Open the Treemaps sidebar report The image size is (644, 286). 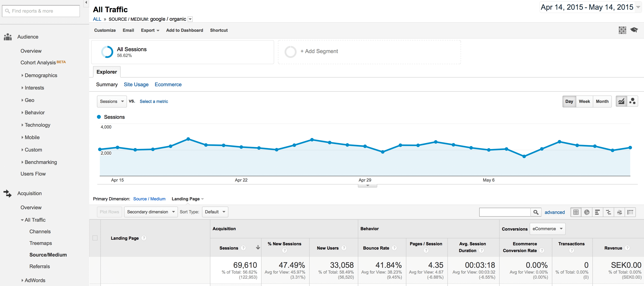41,243
